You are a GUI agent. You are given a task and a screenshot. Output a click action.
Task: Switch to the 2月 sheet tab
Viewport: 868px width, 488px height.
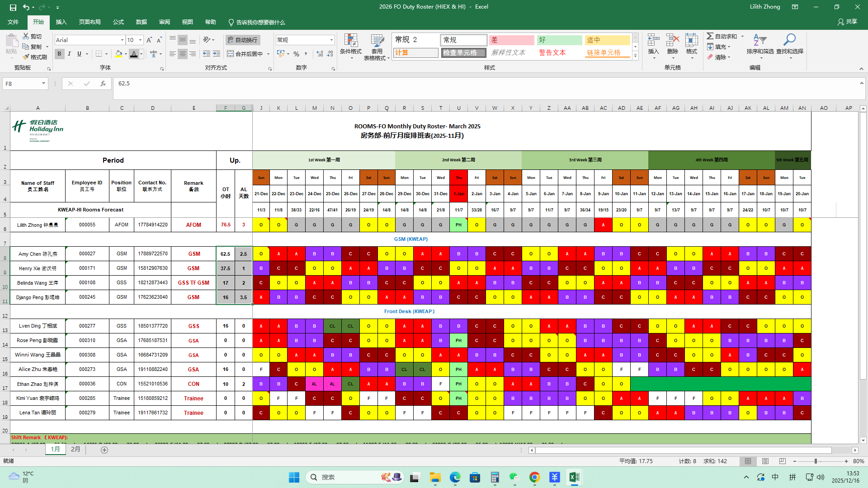click(x=75, y=450)
